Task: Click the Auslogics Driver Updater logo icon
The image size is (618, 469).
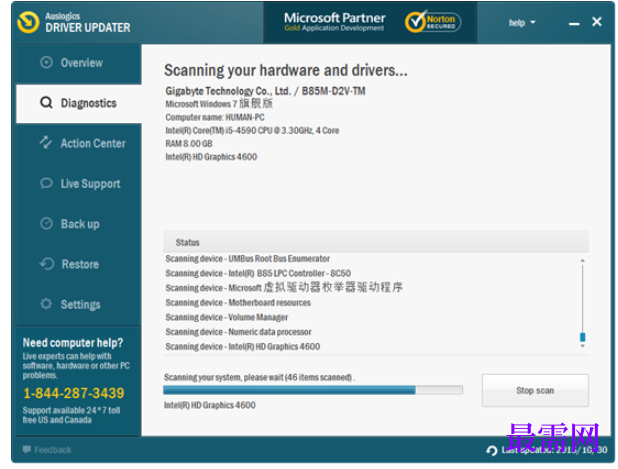Action: [x=28, y=22]
